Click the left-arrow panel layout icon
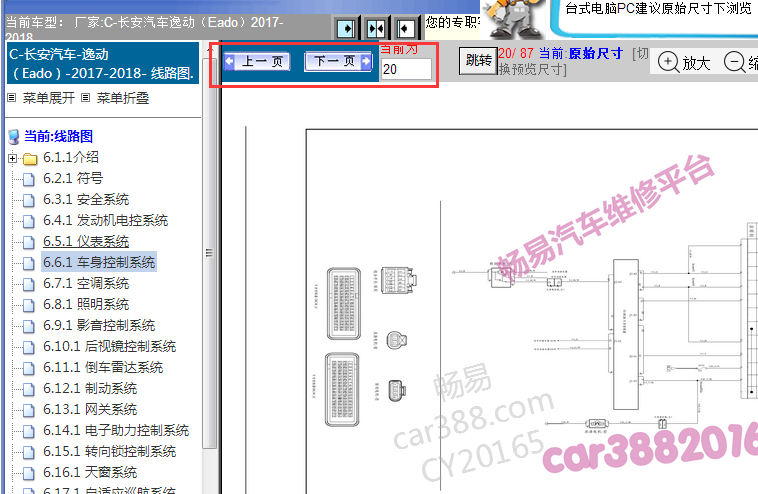The image size is (758, 494). click(x=405, y=29)
